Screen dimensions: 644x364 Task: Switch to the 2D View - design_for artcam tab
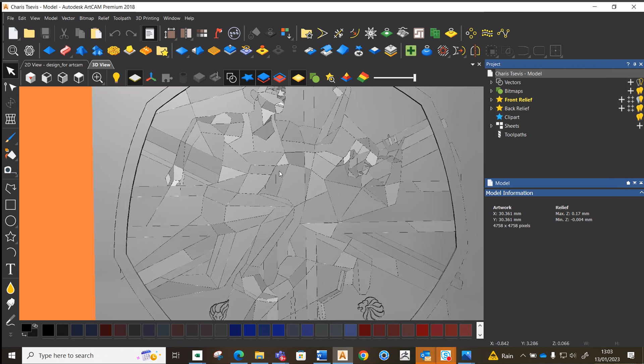point(54,64)
